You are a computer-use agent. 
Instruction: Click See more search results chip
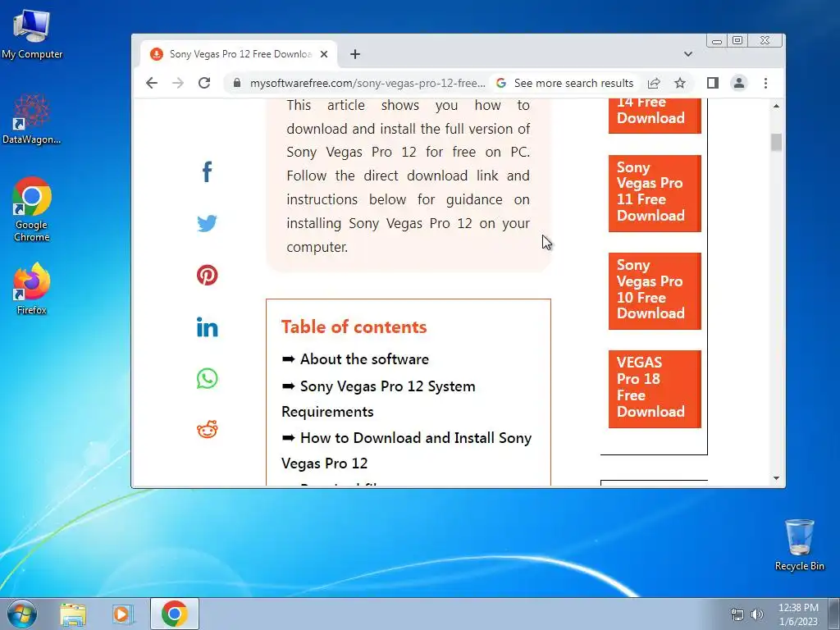click(x=564, y=83)
